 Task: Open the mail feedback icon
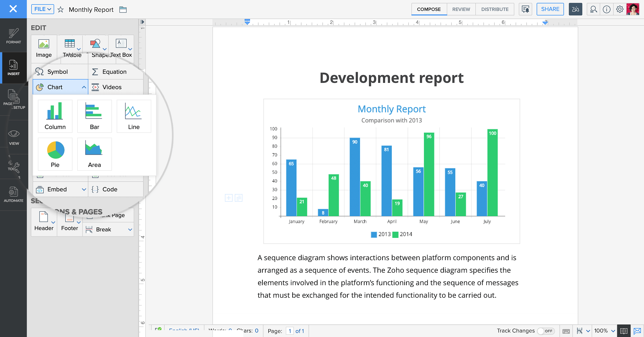[x=637, y=331]
